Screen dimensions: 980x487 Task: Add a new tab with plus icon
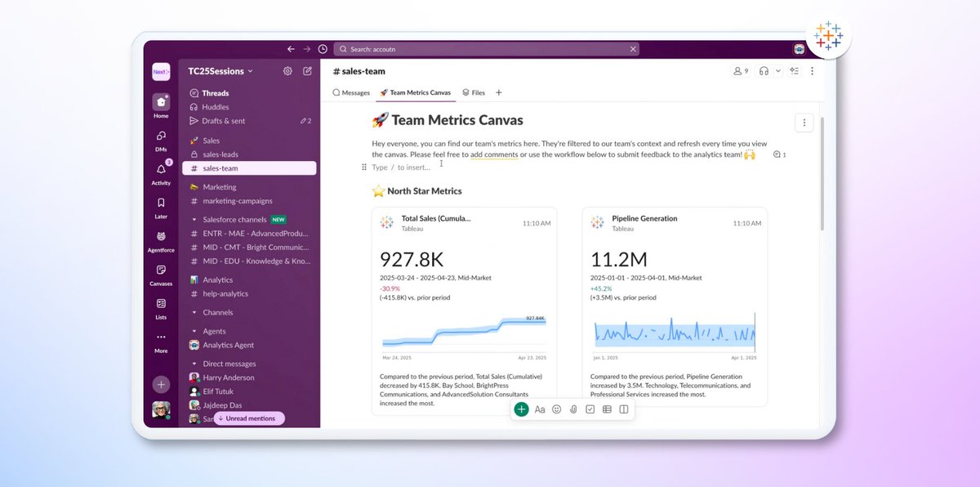499,93
